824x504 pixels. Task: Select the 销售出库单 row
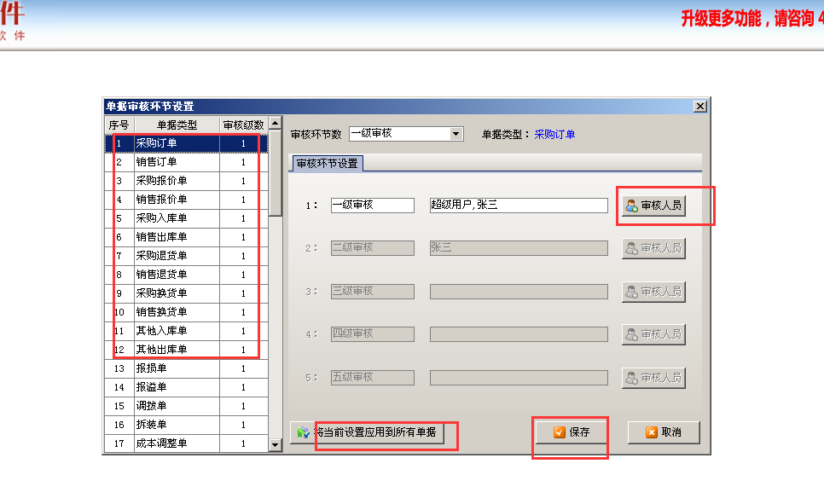point(187,237)
